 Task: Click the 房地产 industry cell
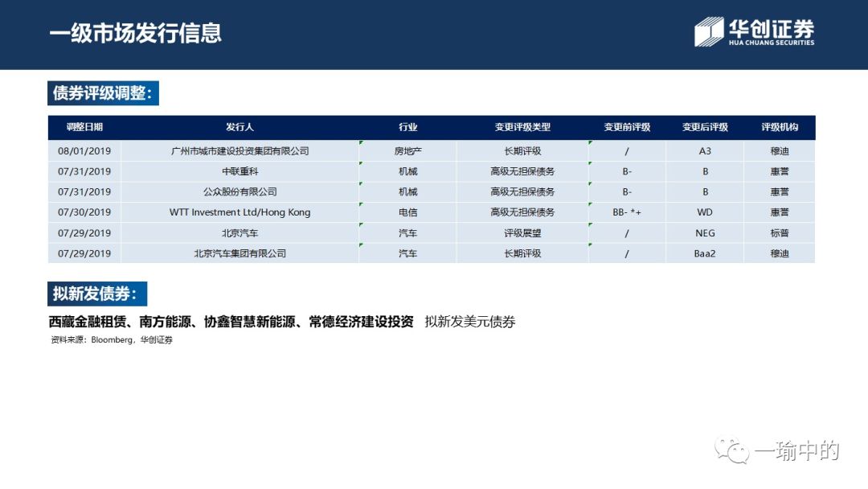408,151
